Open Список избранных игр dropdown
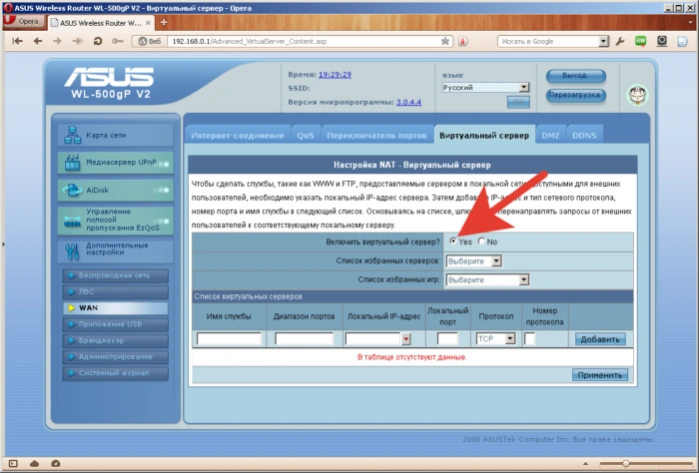 point(487,280)
